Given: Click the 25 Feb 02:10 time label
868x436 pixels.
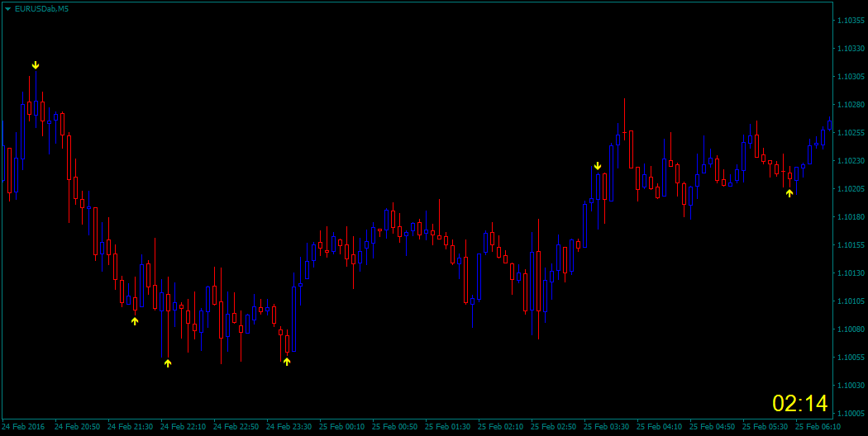Looking at the screenshot, I should point(500,427).
